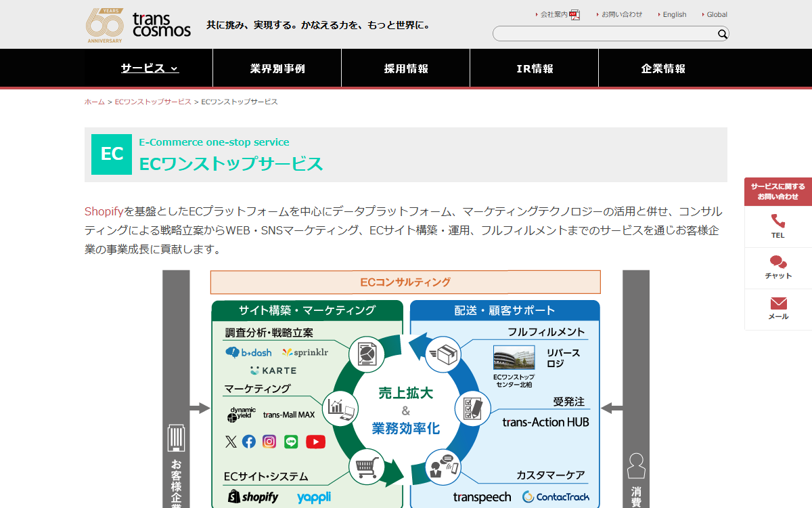The image size is (812, 508).
Task: Click the green EC badge
Action: coord(112,154)
